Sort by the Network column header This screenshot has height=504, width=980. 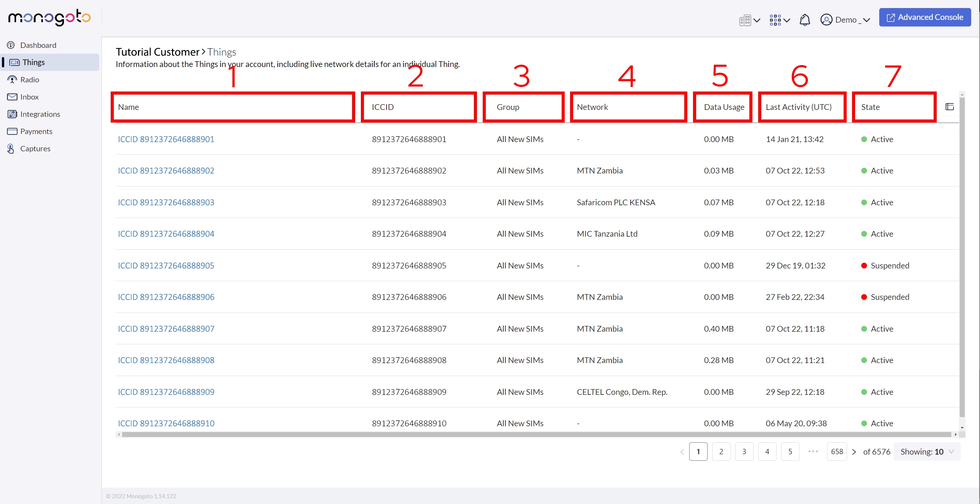[592, 107]
